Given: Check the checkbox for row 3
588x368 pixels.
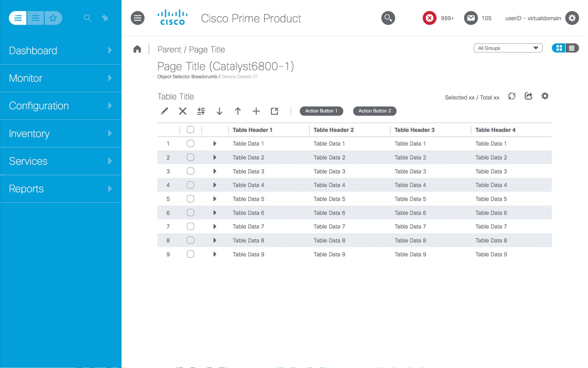Looking at the screenshot, I should tap(190, 171).
